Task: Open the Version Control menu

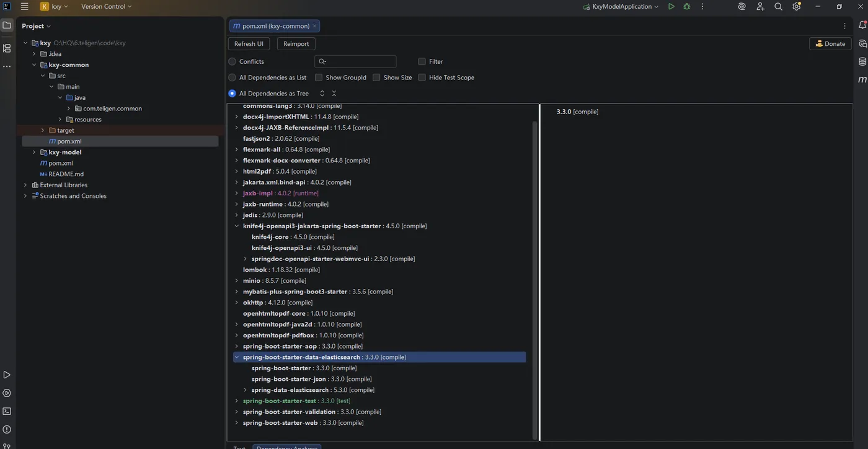Action: (x=106, y=6)
